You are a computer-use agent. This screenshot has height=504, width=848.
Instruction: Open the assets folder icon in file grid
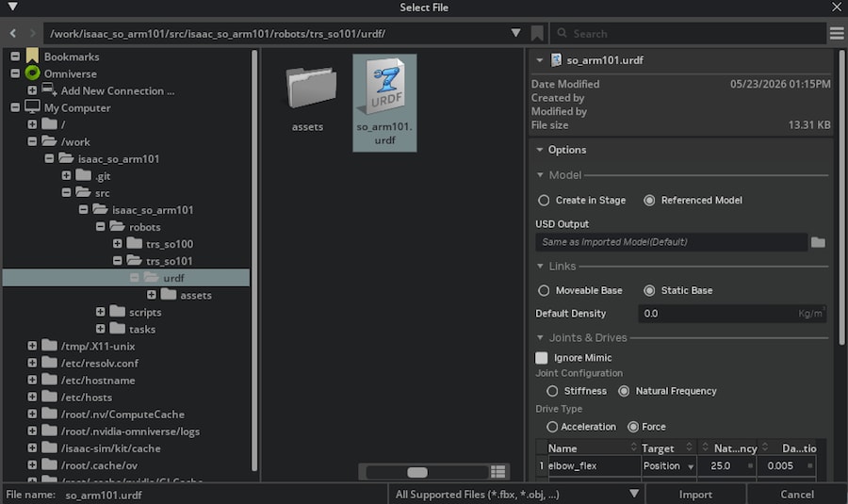tap(311, 87)
